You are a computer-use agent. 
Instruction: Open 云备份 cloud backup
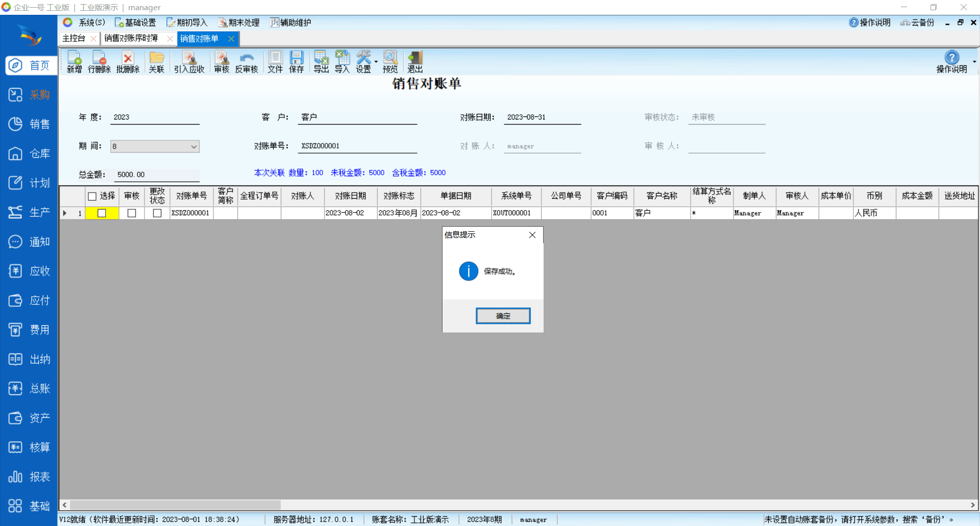click(917, 22)
